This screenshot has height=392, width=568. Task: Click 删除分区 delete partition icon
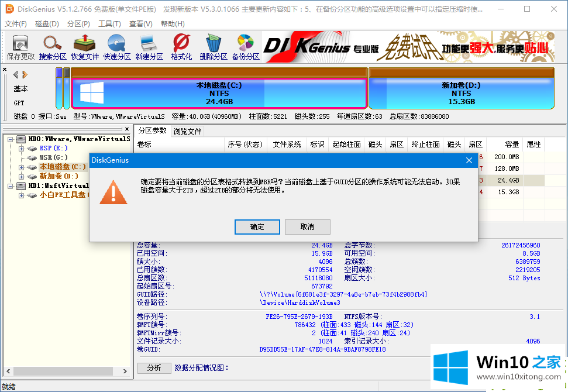pos(214,47)
